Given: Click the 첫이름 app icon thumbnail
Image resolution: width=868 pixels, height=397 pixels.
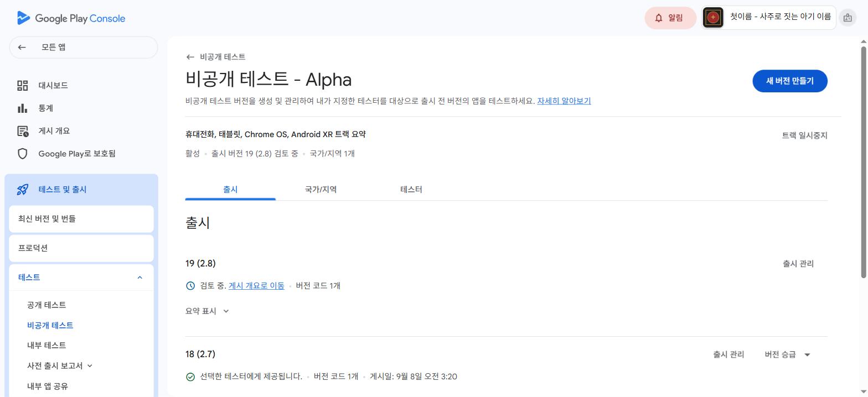Looking at the screenshot, I should click(x=713, y=18).
